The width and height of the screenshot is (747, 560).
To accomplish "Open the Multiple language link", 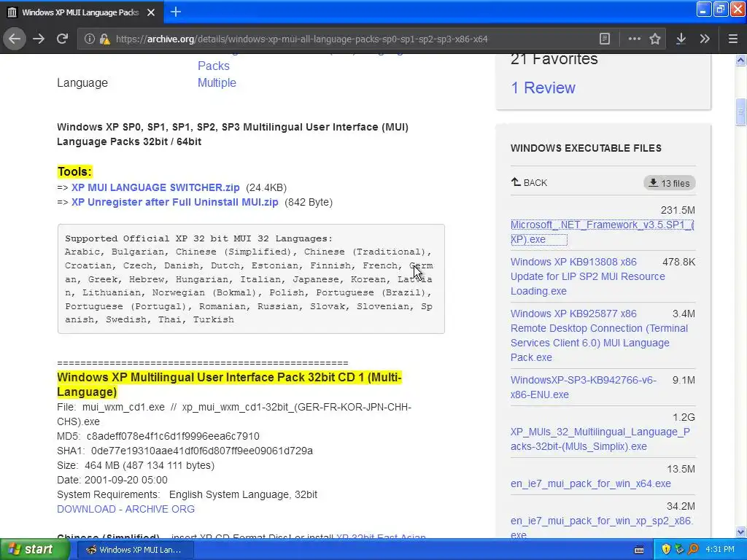I will (217, 82).
